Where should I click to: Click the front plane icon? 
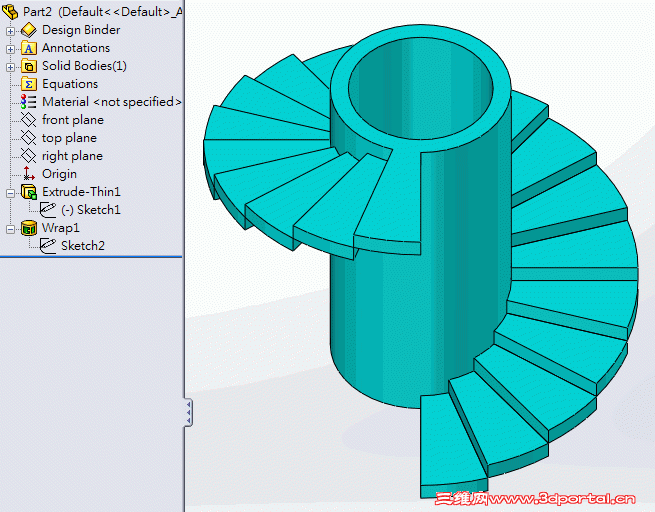28,120
